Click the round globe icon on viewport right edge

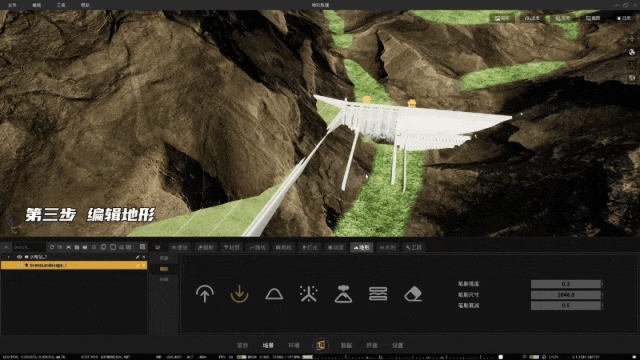[632, 52]
